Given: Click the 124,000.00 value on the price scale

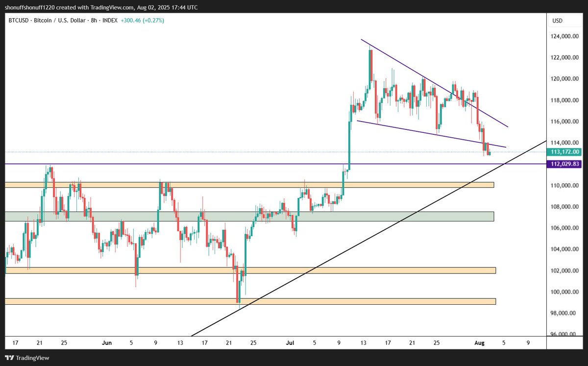Looking at the screenshot, I should coord(564,36).
